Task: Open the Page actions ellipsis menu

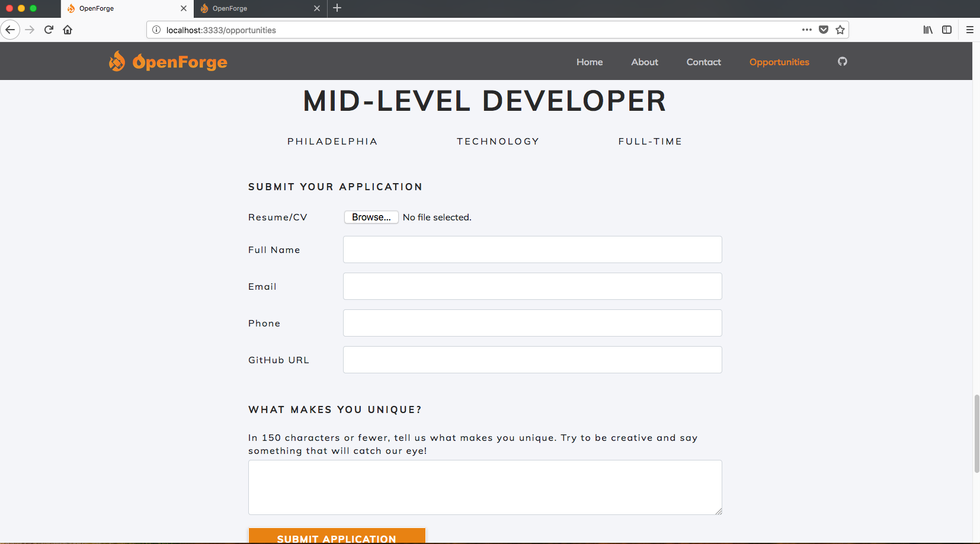Action: tap(807, 30)
